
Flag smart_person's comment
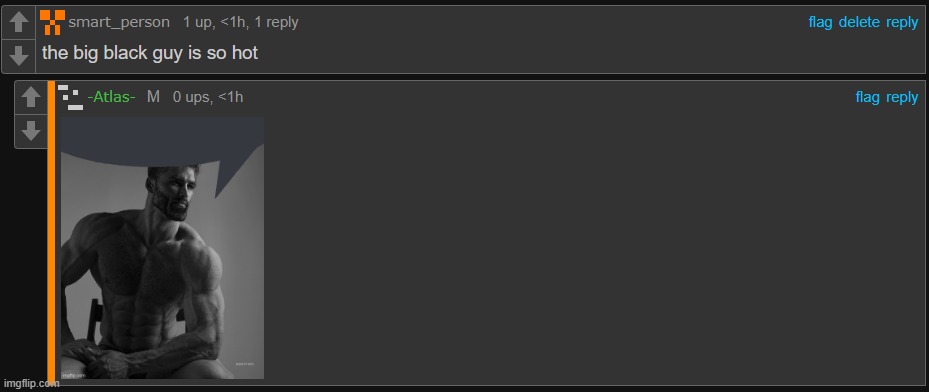(x=821, y=23)
